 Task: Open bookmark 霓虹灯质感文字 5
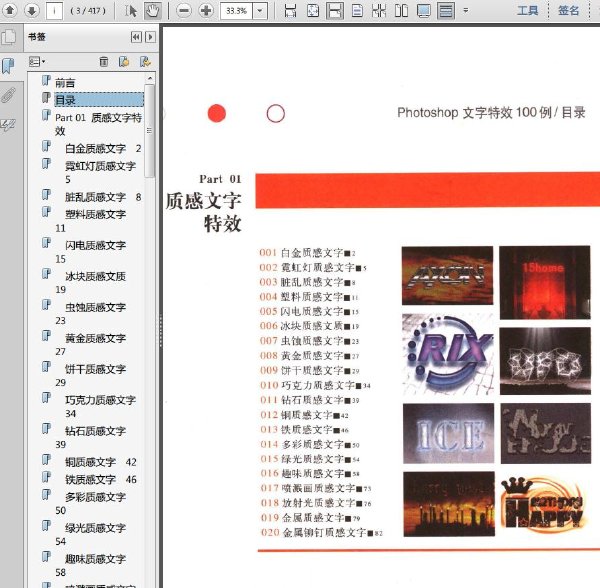point(100,172)
